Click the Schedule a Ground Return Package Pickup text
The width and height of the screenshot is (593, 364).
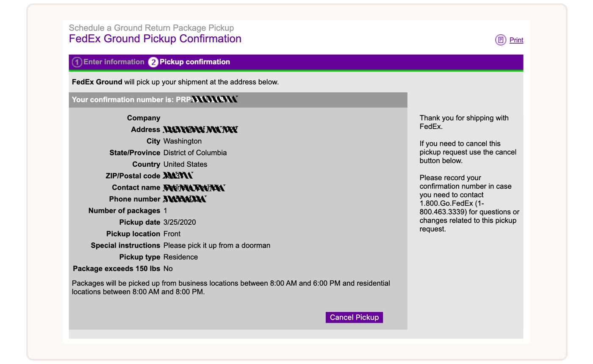(x=151, y=28)
